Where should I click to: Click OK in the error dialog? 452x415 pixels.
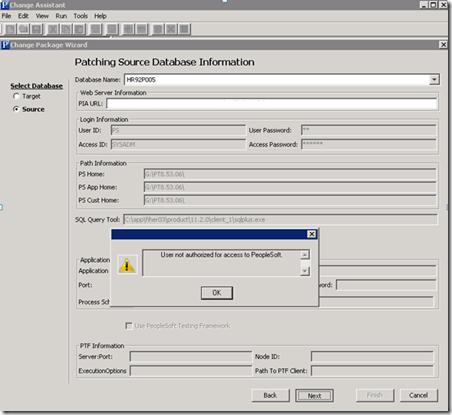(x=217, y=293)
